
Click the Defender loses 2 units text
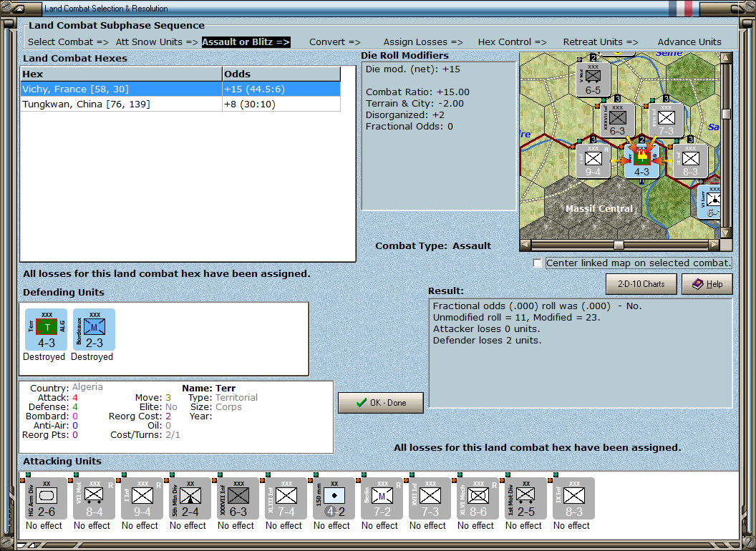(487, 341)
